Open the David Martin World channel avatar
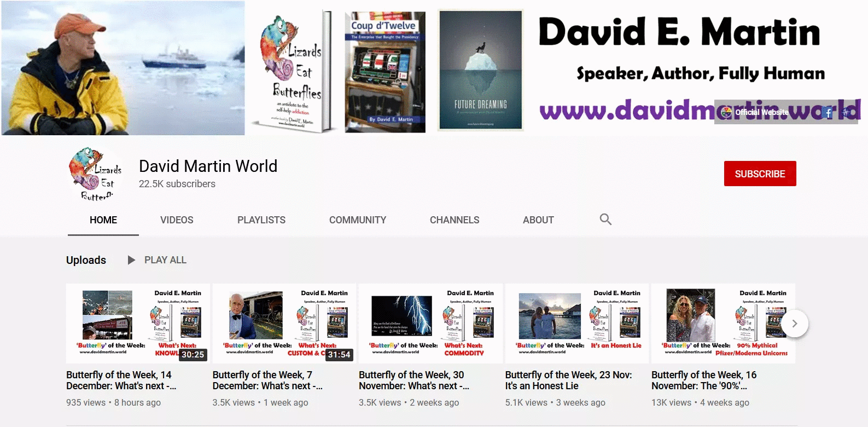 95,174
